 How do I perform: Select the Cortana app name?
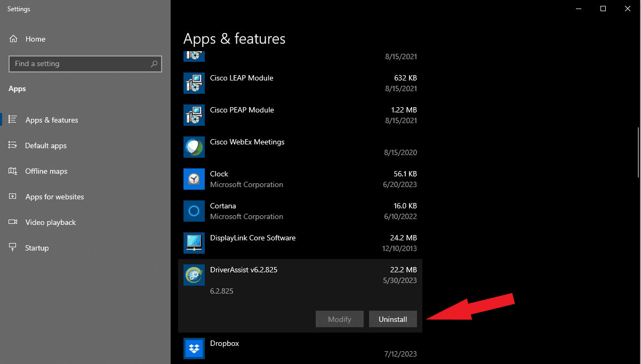pyautogui.click(x=223, y=206)
